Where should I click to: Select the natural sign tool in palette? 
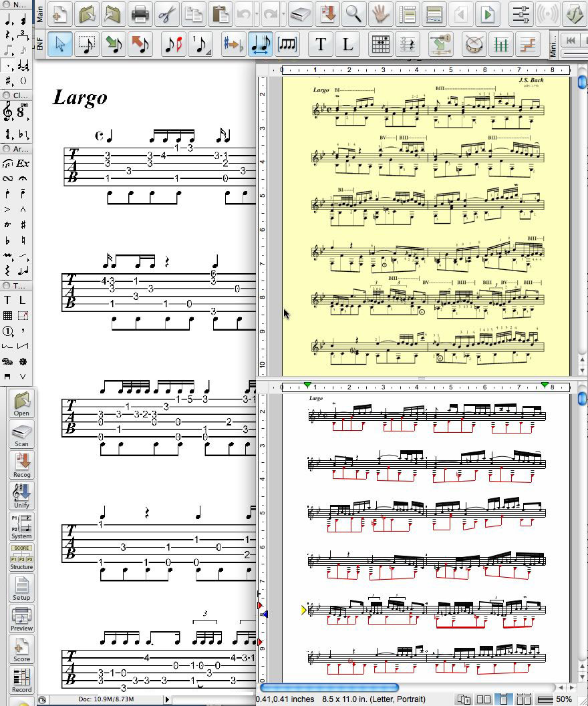[23, 240]
